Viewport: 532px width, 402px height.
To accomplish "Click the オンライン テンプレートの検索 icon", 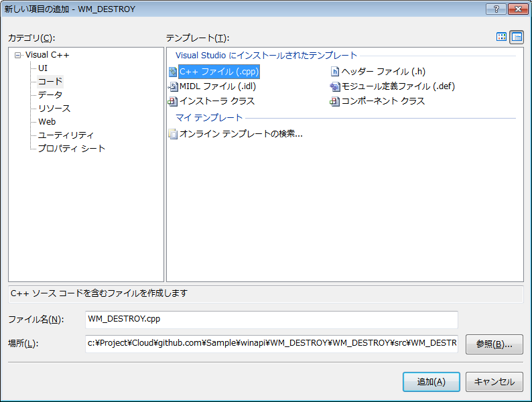I will pos(173,135).
